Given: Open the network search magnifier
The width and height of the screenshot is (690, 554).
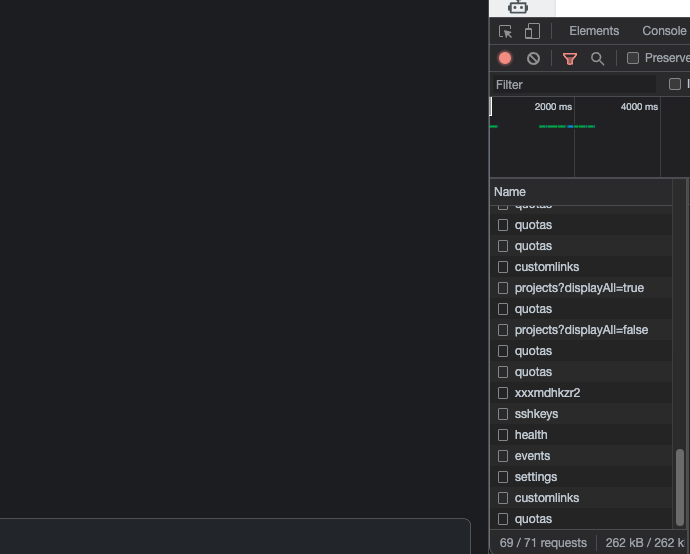Looking at the screenshot, I should (x=597, y=59).
